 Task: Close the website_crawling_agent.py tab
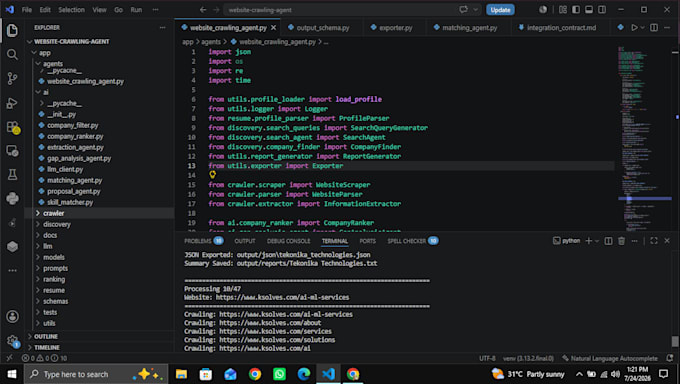click(x=274, y=27)
